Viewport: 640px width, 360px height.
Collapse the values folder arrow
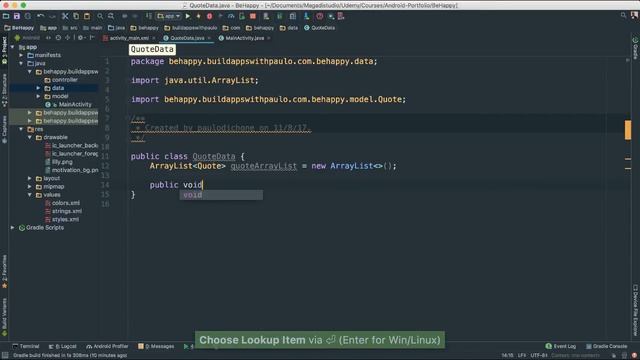point(30,195)
